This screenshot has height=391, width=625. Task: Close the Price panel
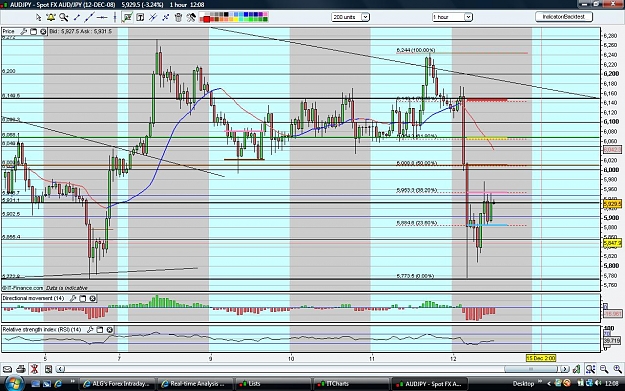point(43,31)
